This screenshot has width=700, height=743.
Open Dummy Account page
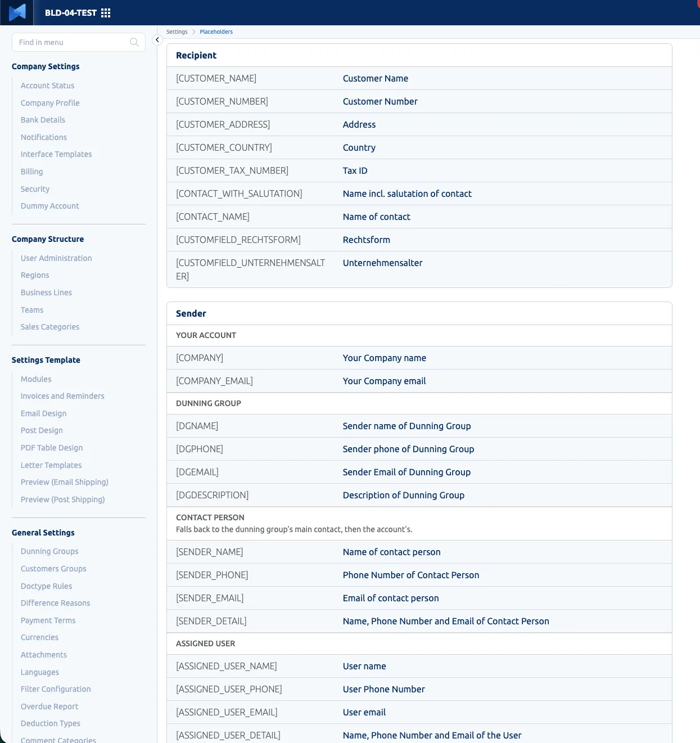[49, 206]
